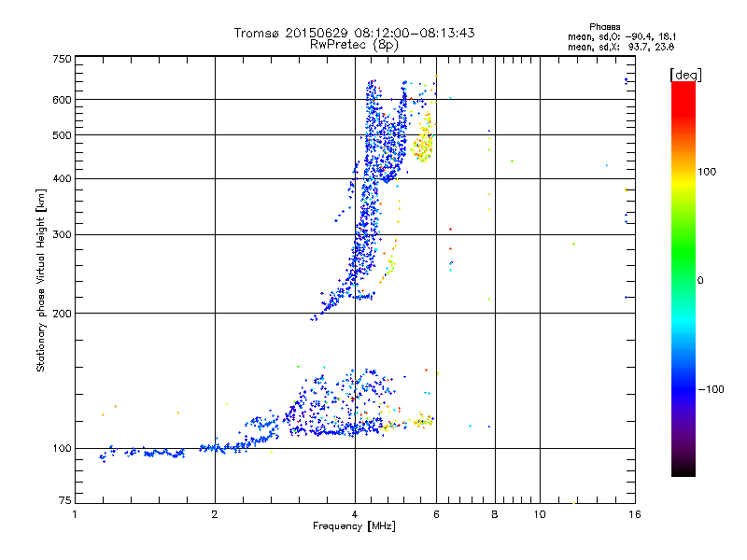The height and width of the screenshot is (560, 747).
Task: Click the 'Frequency [MHz]' axis label
Action: point(354,526)
